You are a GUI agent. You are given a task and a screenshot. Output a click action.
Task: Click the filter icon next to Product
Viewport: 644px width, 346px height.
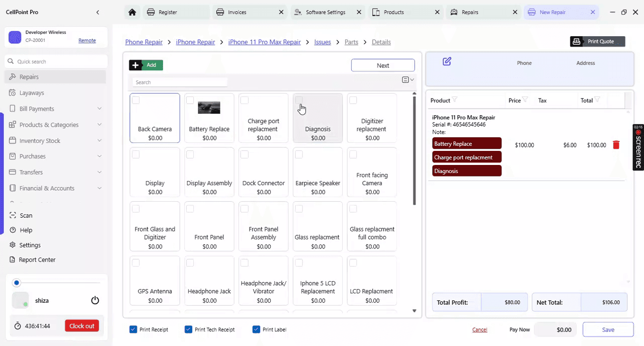point(454,100)
